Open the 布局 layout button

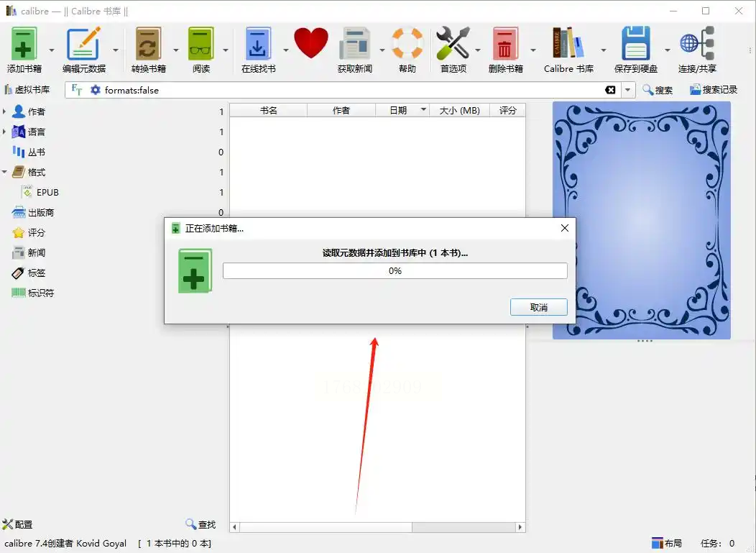point(667,544)
